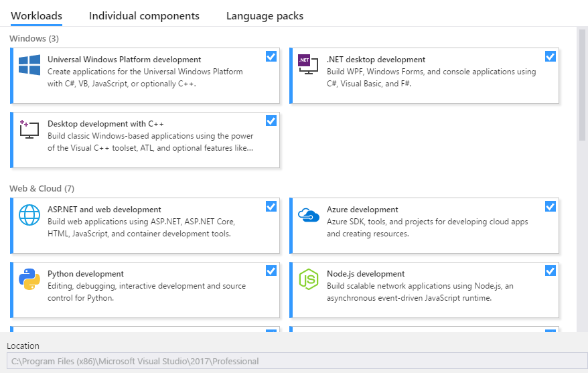Switch to the Individual components tab
Image resolution: width=588 pixels, height=373 pixels.
144,15
